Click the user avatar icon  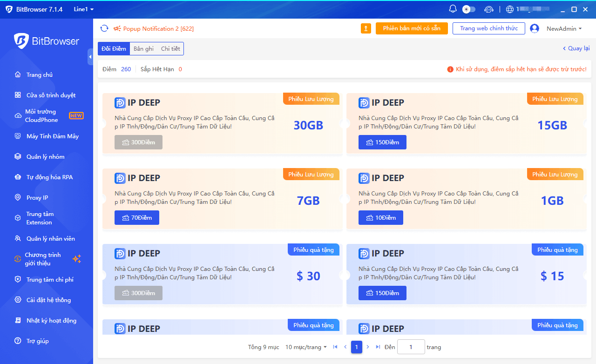pyautogui.click(x=535, y=28)
